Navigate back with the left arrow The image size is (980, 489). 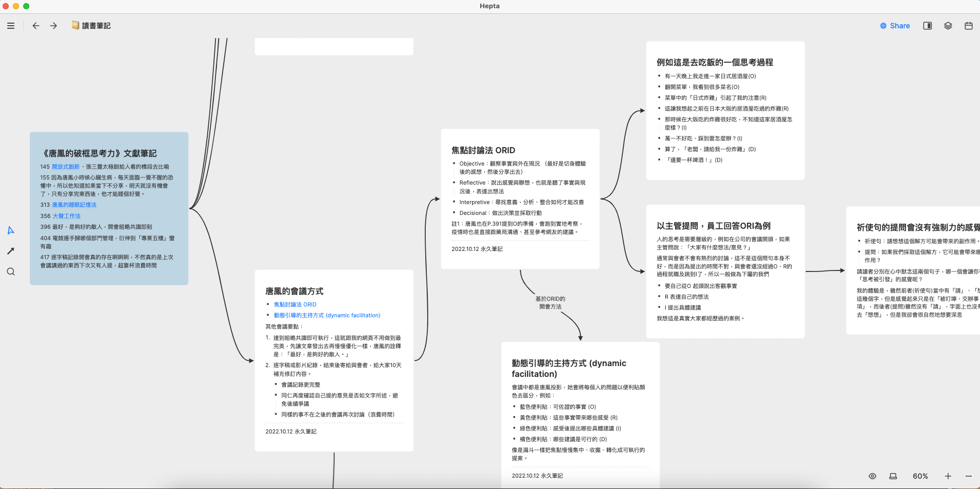coord(35,26)
